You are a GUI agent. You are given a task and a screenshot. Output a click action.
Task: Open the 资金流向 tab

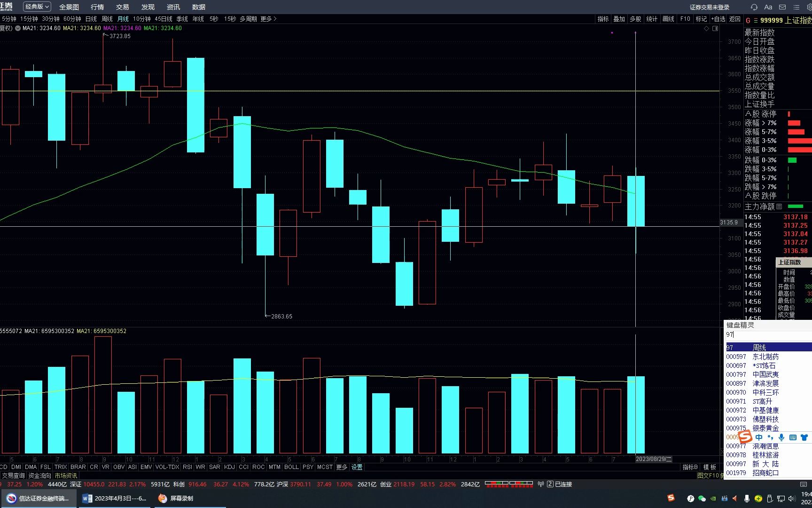click(39, 476)
